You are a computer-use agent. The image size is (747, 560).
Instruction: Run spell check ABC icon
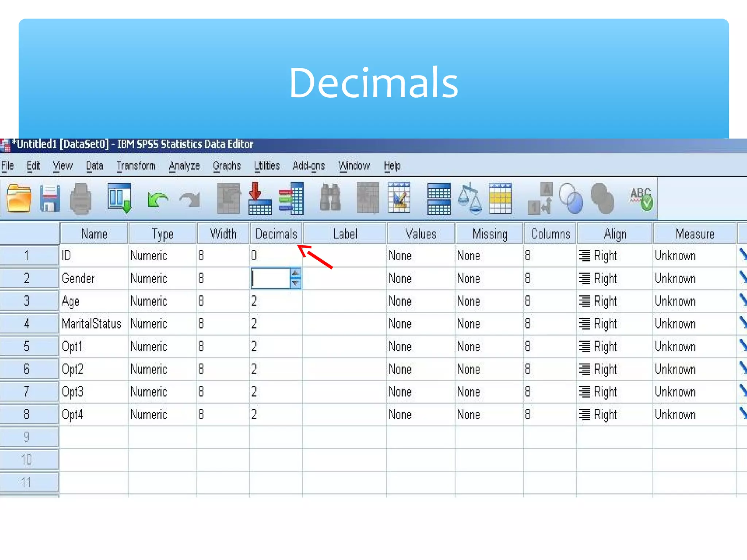pos(642,199)
